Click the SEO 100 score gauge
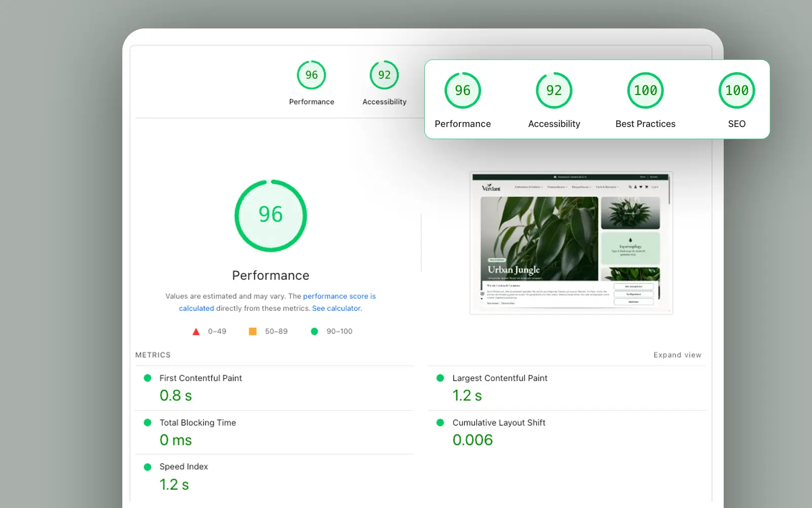 736,90
